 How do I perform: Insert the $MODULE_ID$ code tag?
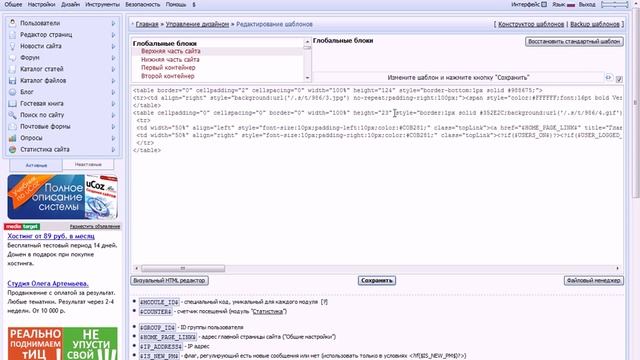(x=159, y=302)
